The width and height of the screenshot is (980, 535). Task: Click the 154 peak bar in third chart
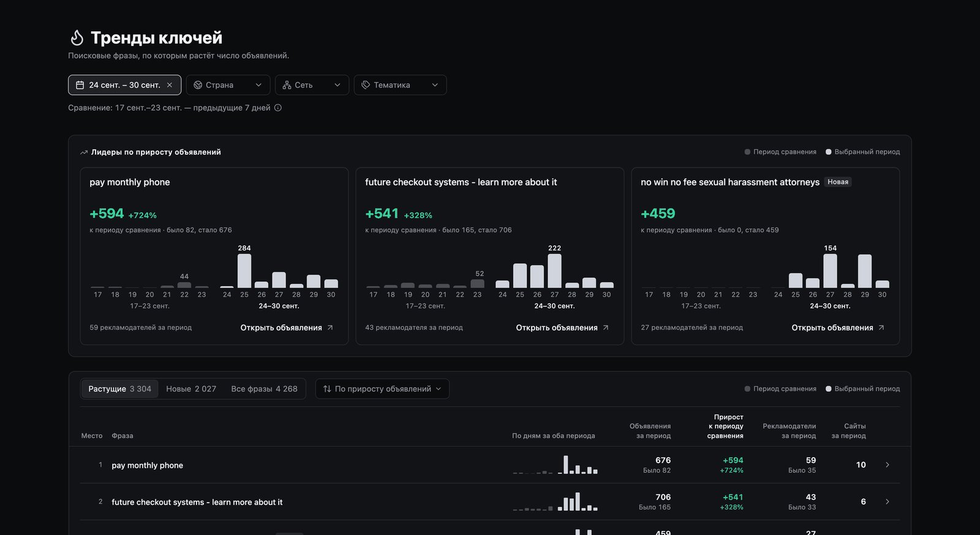pos(830,271)
